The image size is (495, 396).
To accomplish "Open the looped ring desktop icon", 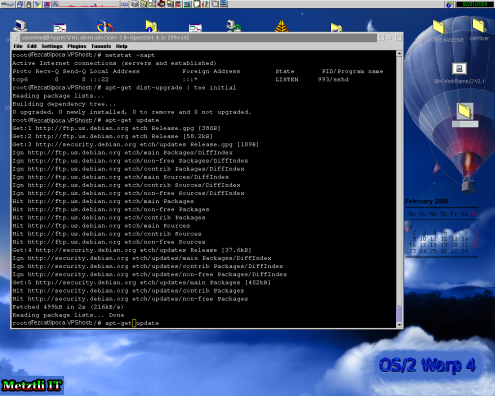I will click(105, 26).
